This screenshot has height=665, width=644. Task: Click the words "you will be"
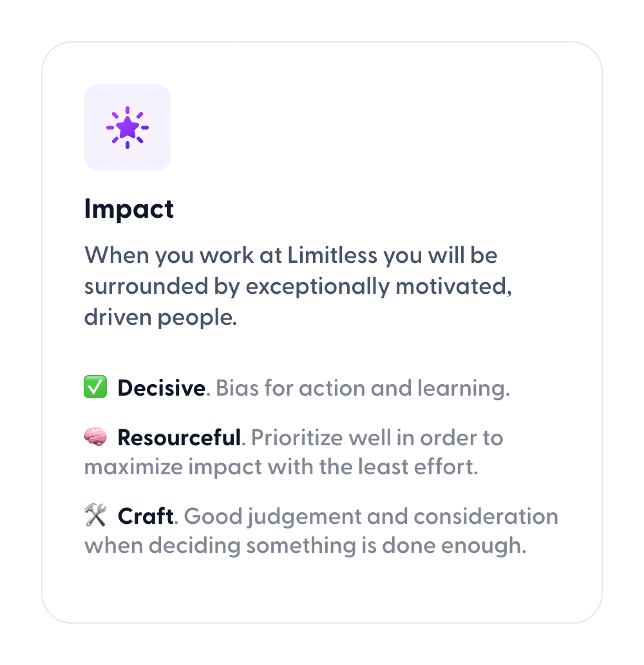point(440,255)
